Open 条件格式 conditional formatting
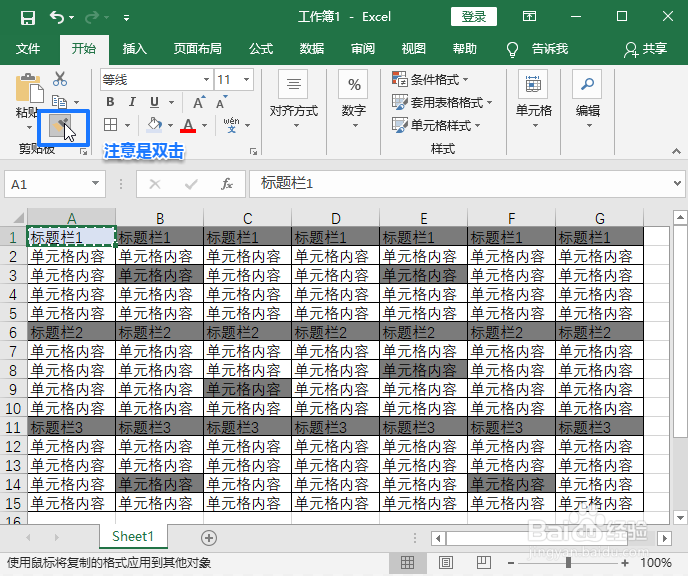The width and height of the screenshot is (688, 576). click(x=430, y=79)
